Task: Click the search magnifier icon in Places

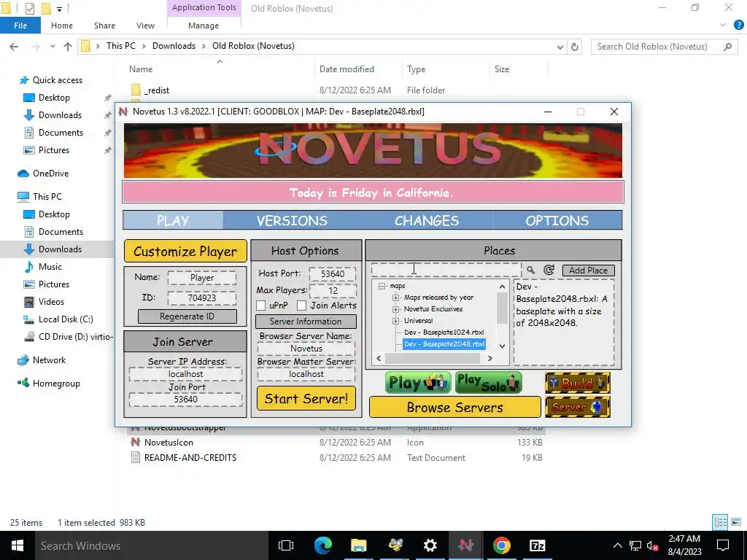Action: point(530,270)
